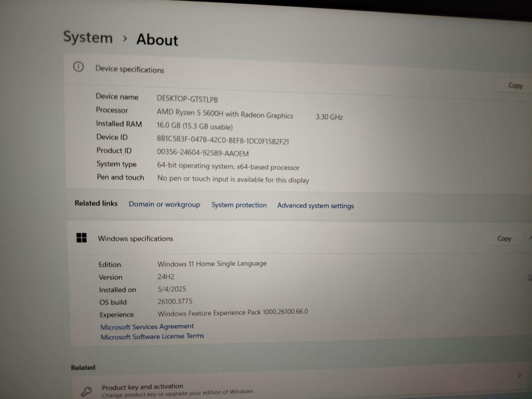Click the Pen and touch label
Screen dimensions: 532x399
tap(120, 177)
